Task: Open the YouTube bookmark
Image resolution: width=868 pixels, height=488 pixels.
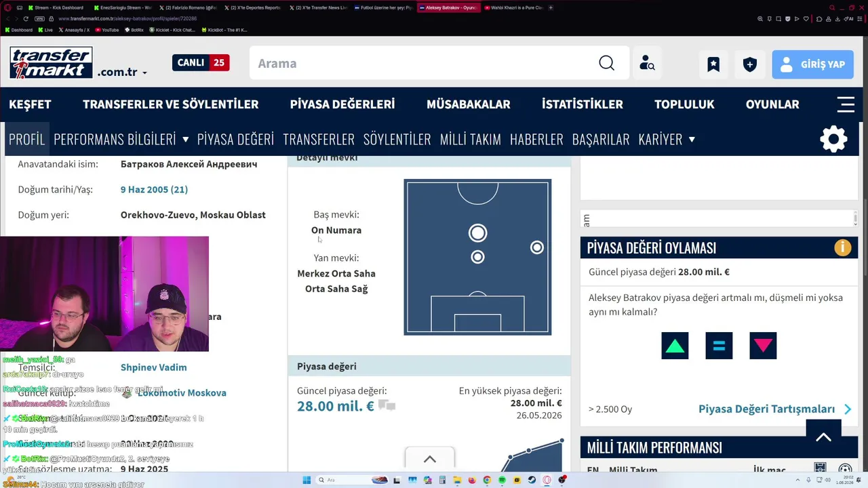Action: point(107,30)
